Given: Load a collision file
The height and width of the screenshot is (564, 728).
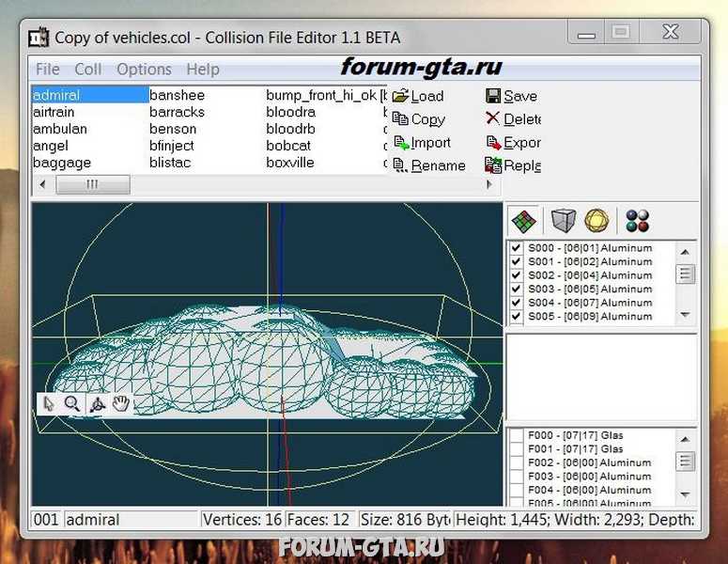Looking at the screenshot, I should (x=418, y=96).
